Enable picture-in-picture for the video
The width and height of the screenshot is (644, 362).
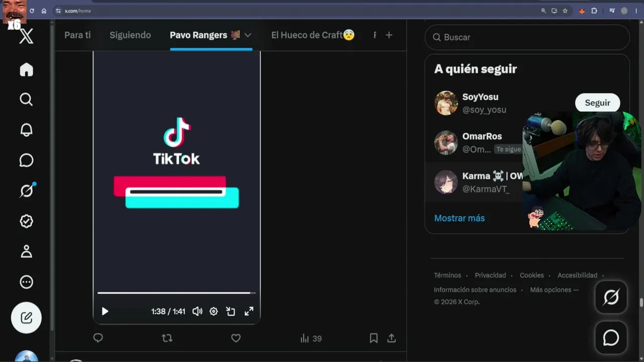pyautogui.click(x=231, y=311)
